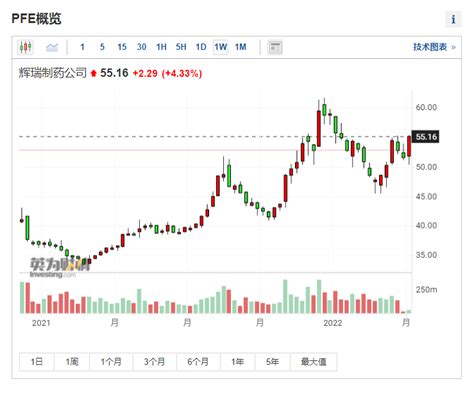This screenshot has width=474, height=393.
Task: Expand chart to 最大值 range
Action: click(x=314, y=362)
